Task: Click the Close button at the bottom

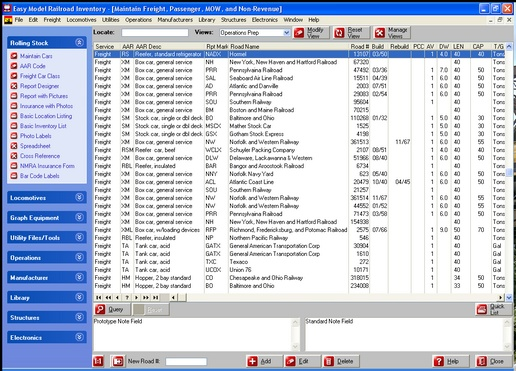Action: [x=494, y=361]
